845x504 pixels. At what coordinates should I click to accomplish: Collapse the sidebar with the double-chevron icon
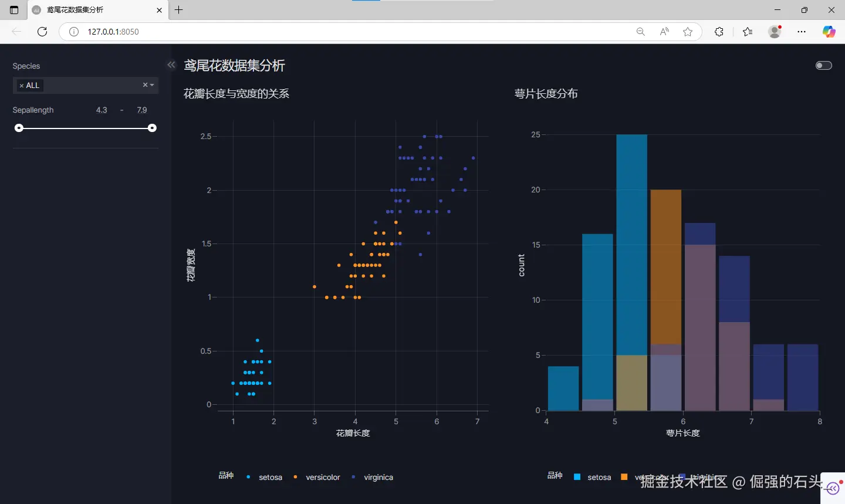(x=171, y=65)
